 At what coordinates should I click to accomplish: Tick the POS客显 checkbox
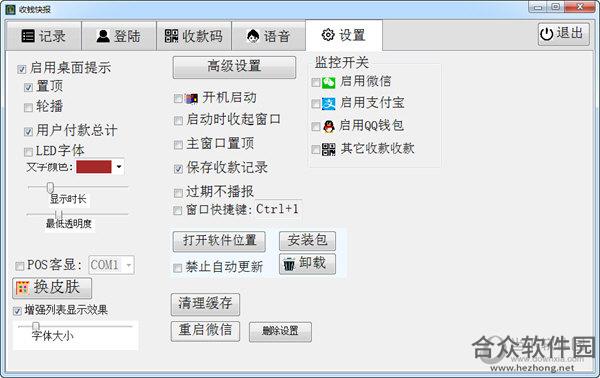click(19, 266)
